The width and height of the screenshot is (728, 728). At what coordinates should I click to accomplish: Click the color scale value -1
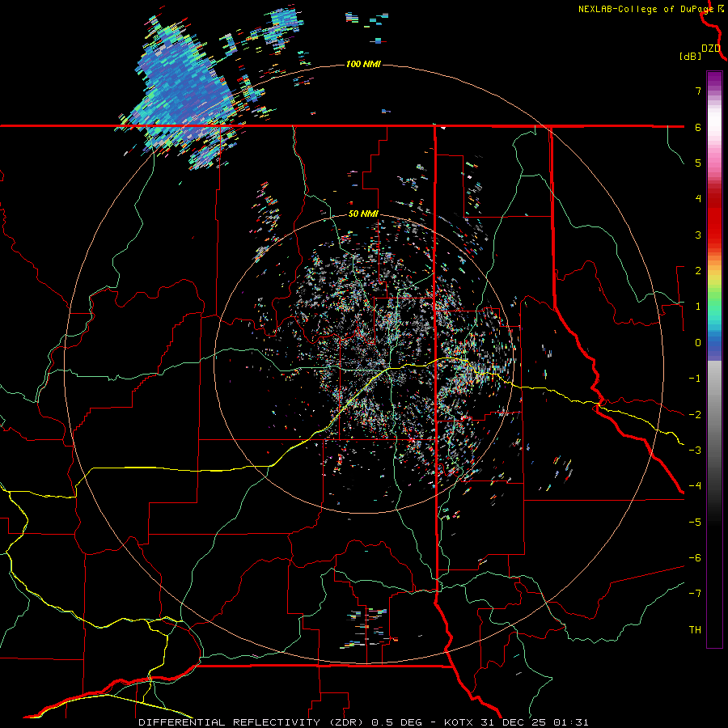tap(695, 379)
